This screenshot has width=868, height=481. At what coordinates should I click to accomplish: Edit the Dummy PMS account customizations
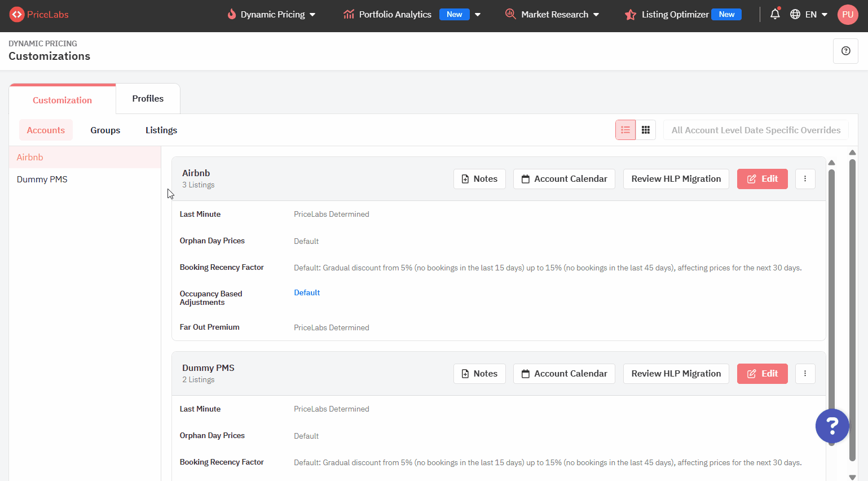pyautogui.click(x=763, y=374)
